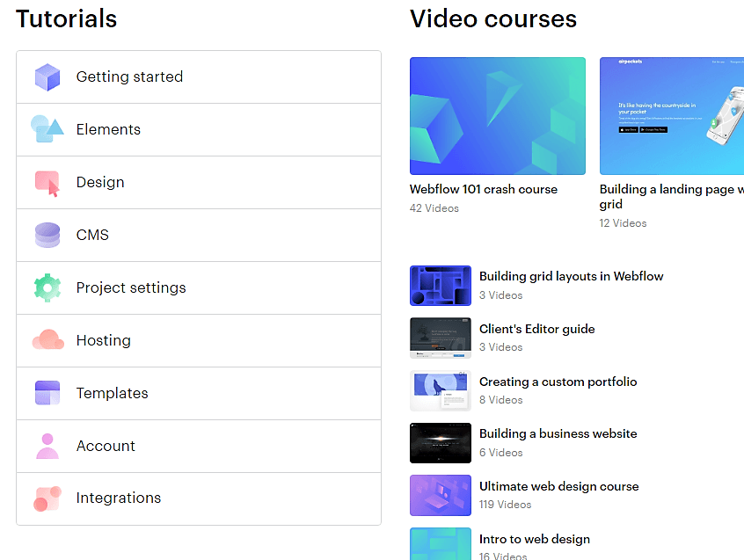
Task: Click the 12 Videos count text
Action: (623, 223)
